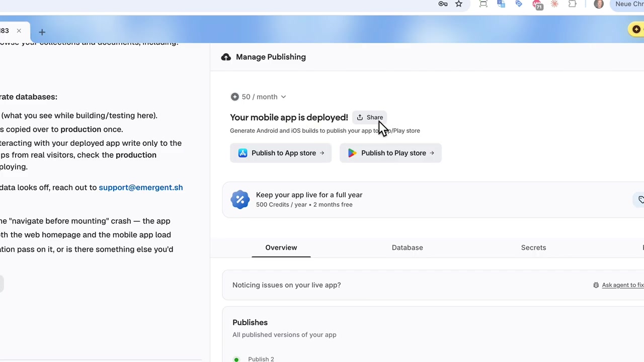This screenshot has height=362, width=644.
Task: Click Keep your app live for a full year
Action: point(309,195)
